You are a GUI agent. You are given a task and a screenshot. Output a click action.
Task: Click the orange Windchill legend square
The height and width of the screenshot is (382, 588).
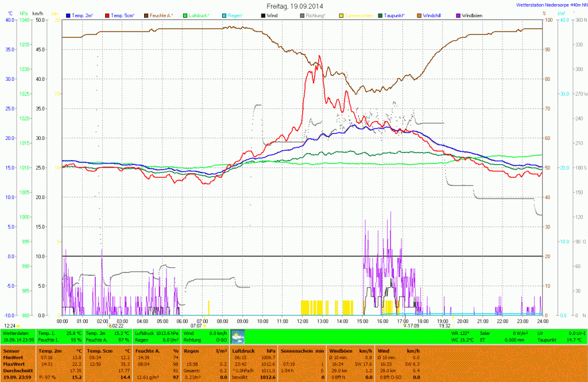click(420, 15)
